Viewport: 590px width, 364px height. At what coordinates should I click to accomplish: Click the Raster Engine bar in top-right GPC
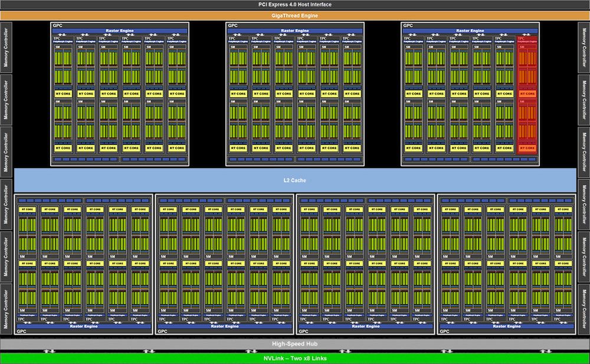tap(470, 31)
